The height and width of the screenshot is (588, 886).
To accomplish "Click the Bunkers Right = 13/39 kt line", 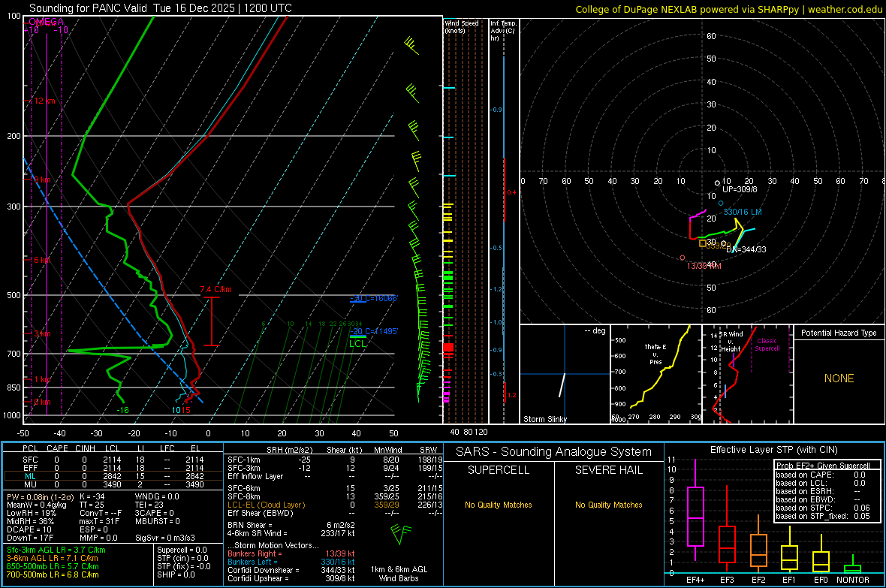I will pyautogui.click(x=291, y=553).
